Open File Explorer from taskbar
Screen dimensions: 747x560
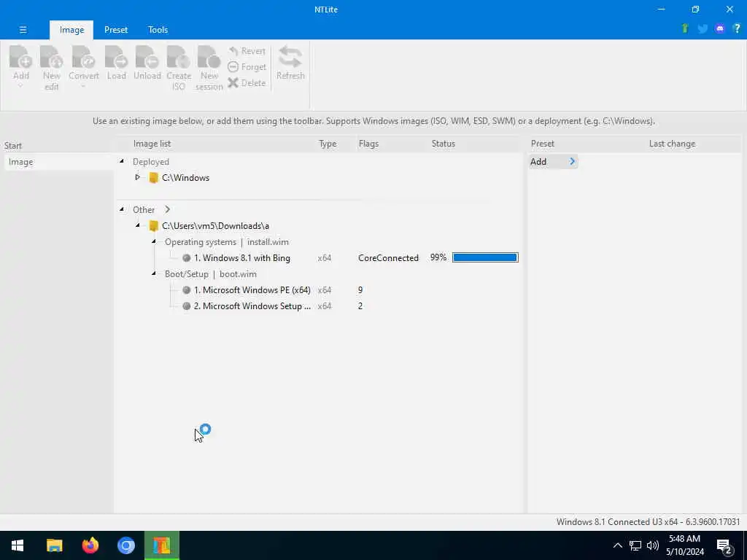[x=54, y=545]
